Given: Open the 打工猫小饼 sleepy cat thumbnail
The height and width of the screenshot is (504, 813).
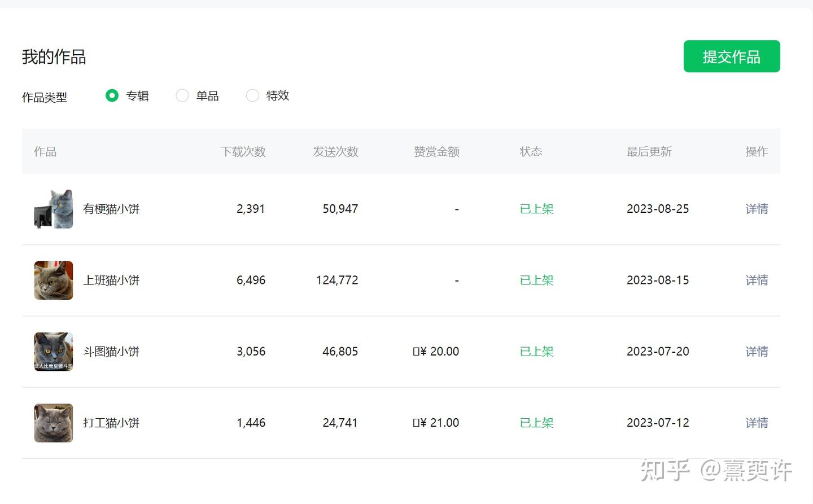Looking at the screenshot, I should click(54, 423).
